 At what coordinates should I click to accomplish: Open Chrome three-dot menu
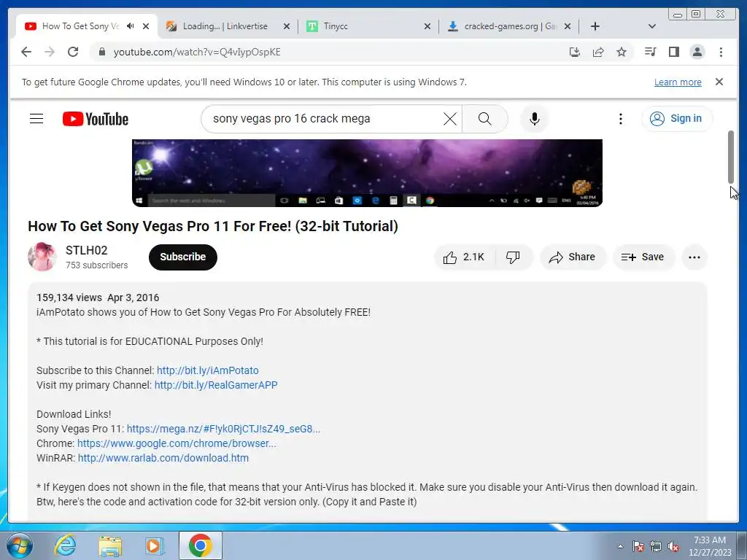pyautogui.click(x=721, y=52)
